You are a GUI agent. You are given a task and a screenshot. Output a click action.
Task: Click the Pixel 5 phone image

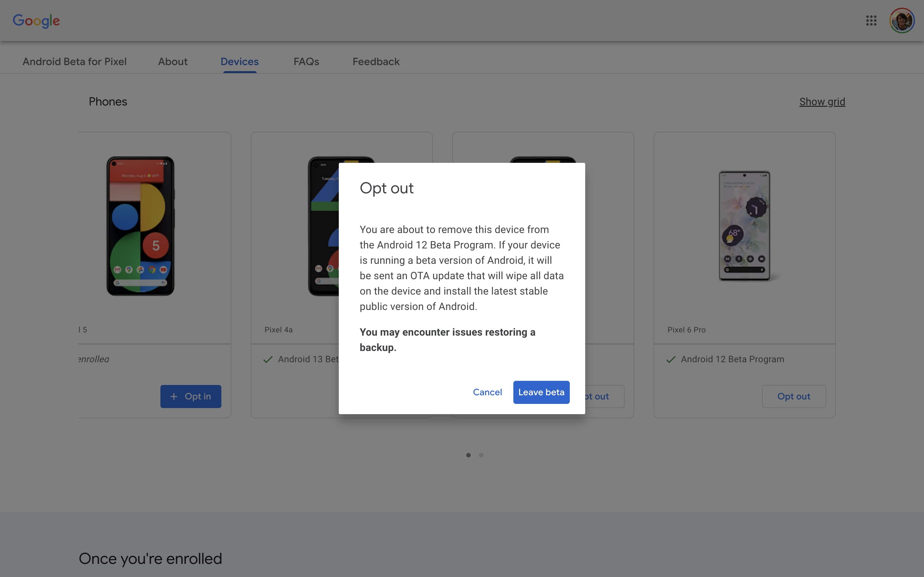pos(140,226)
